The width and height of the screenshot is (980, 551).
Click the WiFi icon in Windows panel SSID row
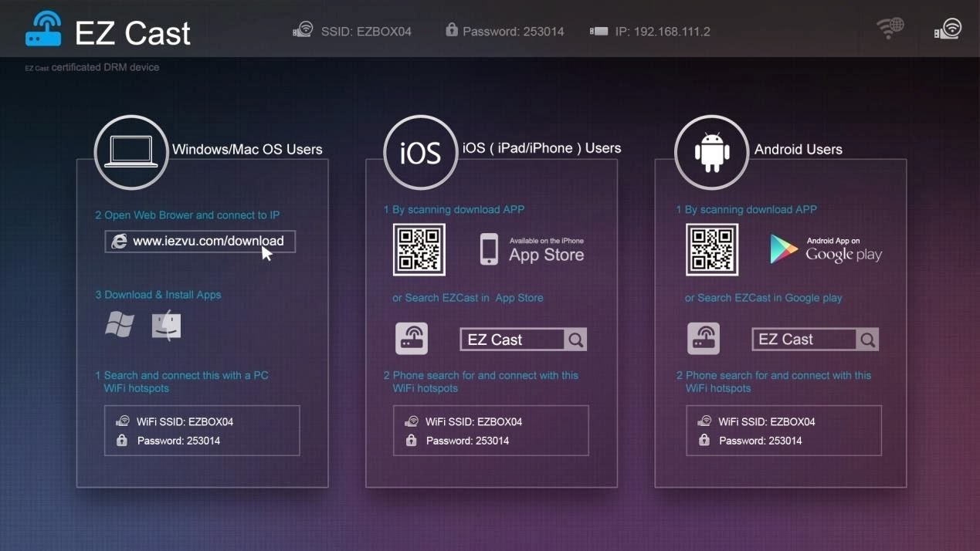click(122, 421)
